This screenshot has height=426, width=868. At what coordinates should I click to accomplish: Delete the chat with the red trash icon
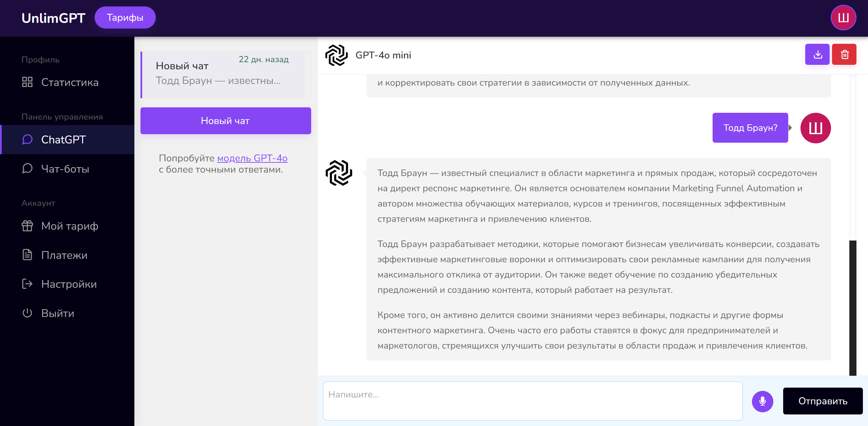coord(844,54)
